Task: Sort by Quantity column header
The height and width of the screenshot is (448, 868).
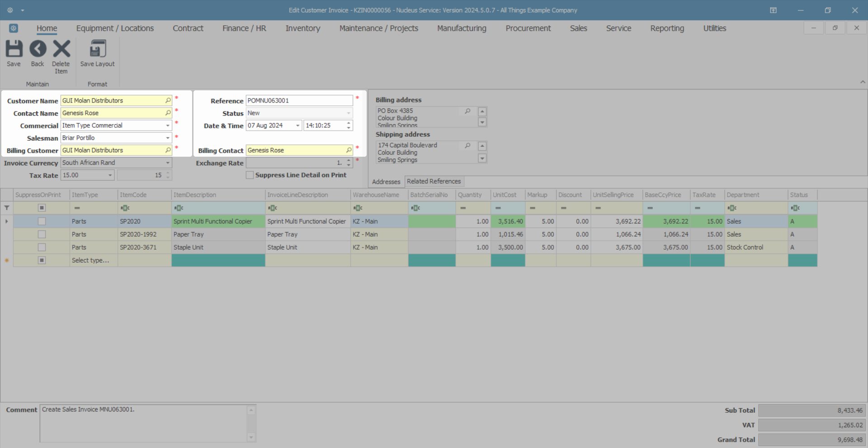Action: (473, 195)
